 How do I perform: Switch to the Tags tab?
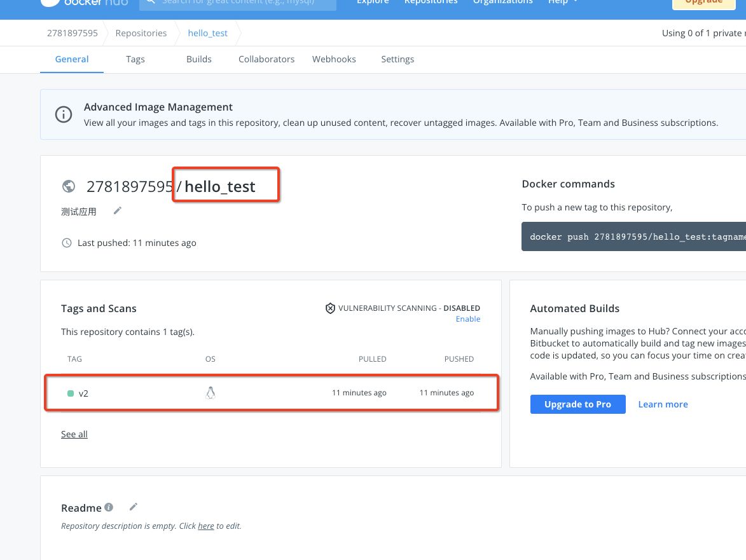(135, 59)
